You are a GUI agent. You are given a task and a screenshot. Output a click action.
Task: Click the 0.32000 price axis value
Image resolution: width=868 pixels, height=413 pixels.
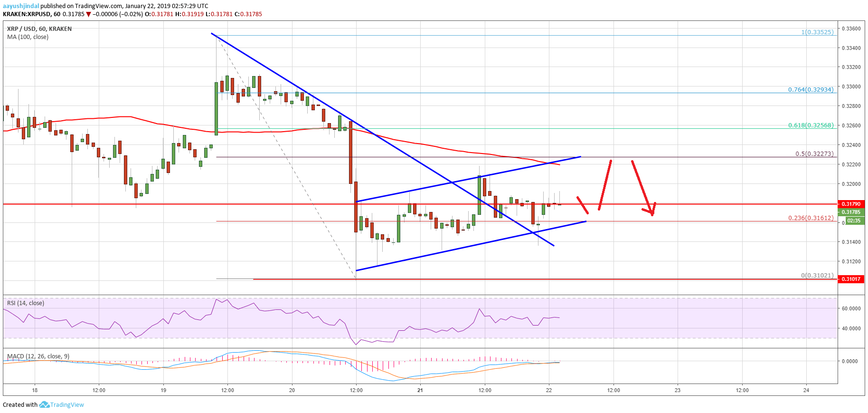[x=851, y=184]
